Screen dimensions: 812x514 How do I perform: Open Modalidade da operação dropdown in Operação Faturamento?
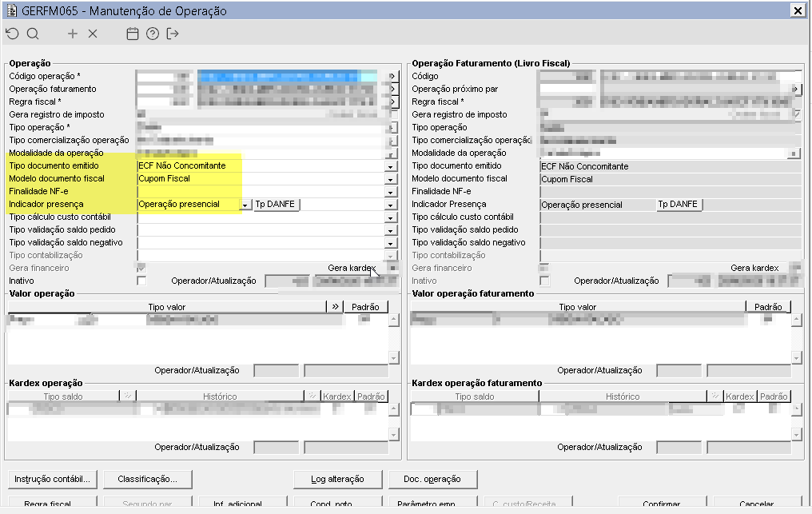794,153
